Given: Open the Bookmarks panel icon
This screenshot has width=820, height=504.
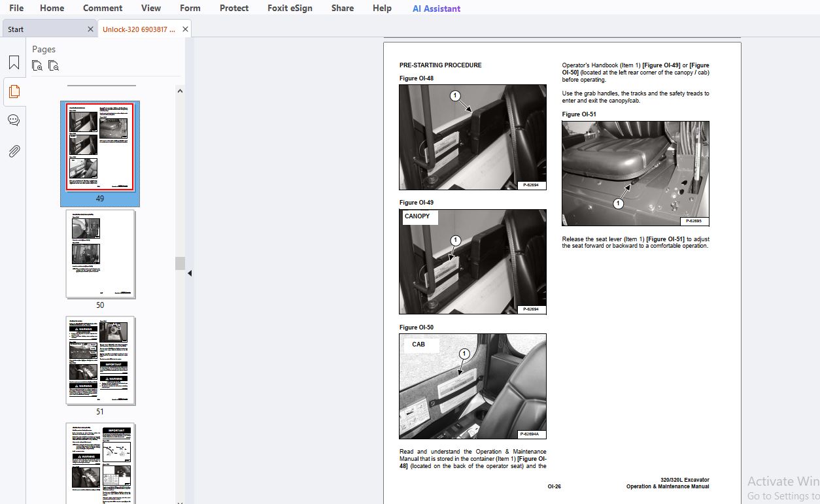Looking at the screenshot, I should 14,63.
